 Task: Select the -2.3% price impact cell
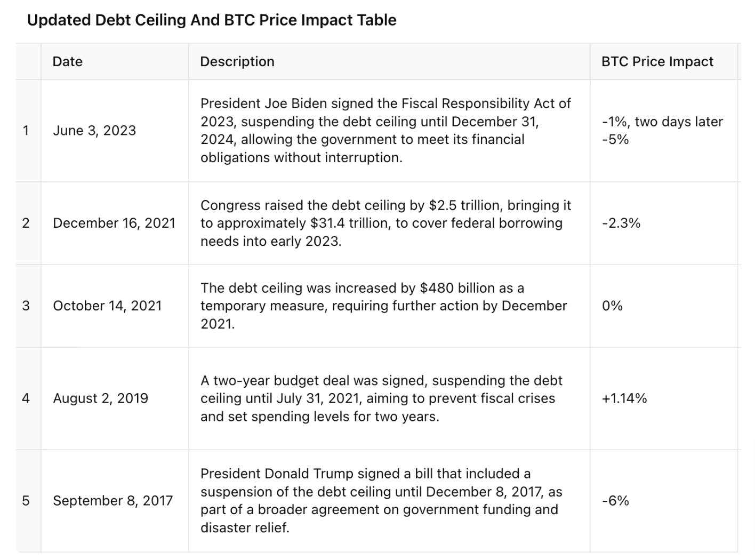click(621, 223)
